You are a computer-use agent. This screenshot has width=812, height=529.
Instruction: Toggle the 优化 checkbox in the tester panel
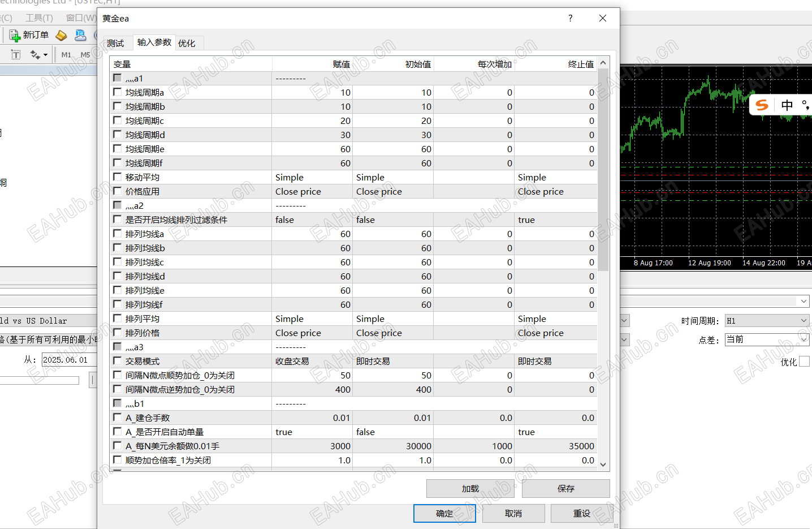point(804,362)
